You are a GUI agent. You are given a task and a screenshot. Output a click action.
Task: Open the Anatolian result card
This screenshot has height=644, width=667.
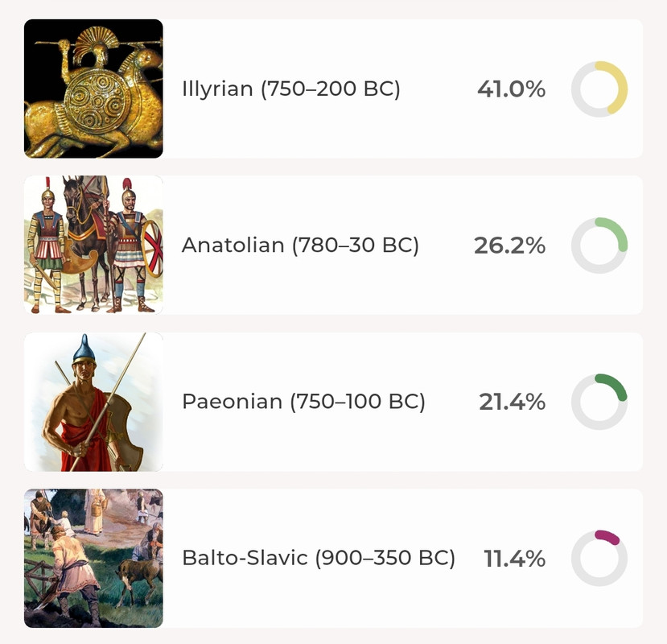click(333, 245)
